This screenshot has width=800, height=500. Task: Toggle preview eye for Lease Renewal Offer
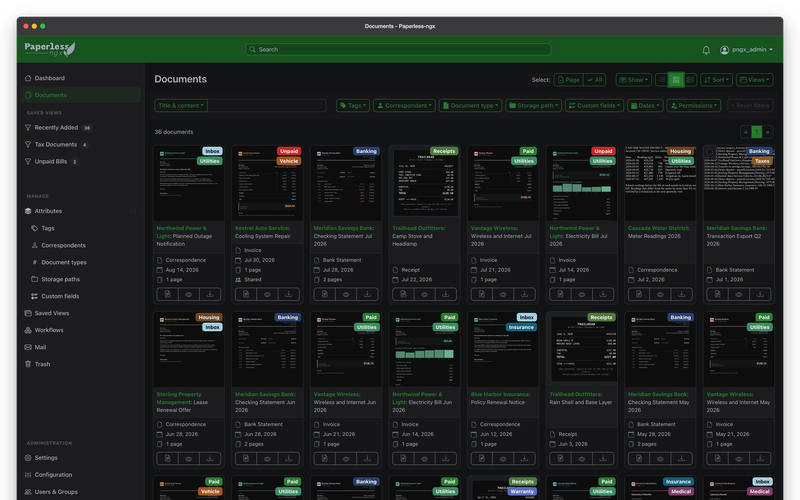[189, 458]
